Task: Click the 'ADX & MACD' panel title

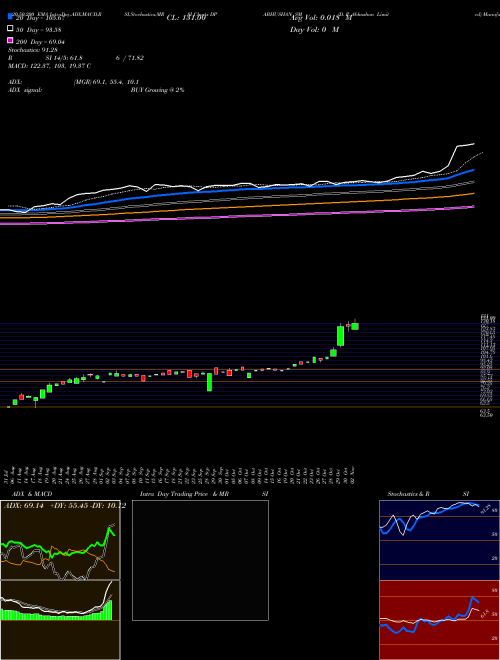Action: tap(32, 494)
